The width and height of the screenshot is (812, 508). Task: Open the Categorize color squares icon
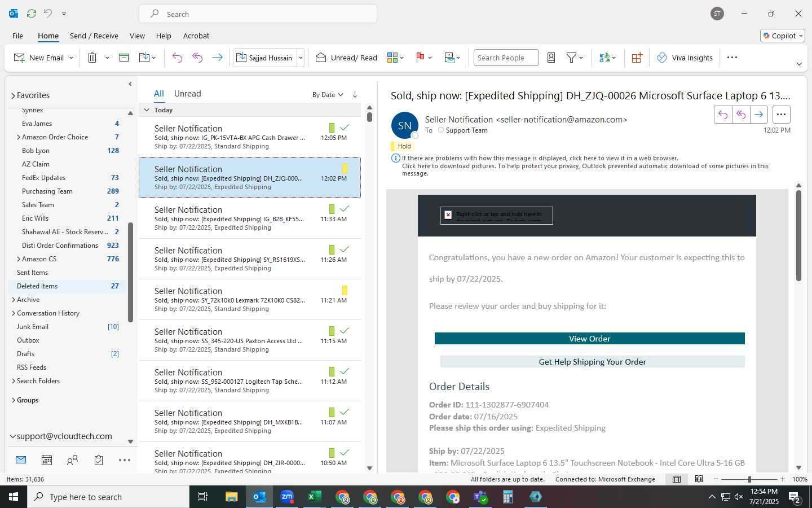[x=392, y=58]
